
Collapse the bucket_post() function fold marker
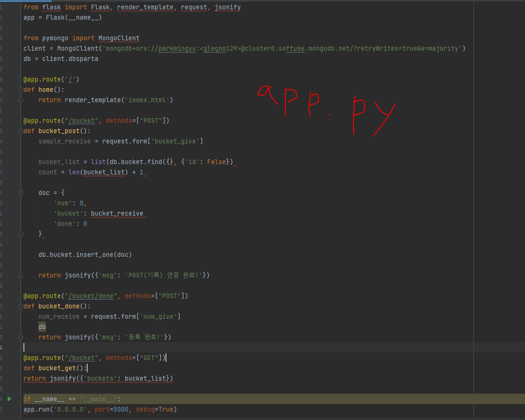pos(21,131)
